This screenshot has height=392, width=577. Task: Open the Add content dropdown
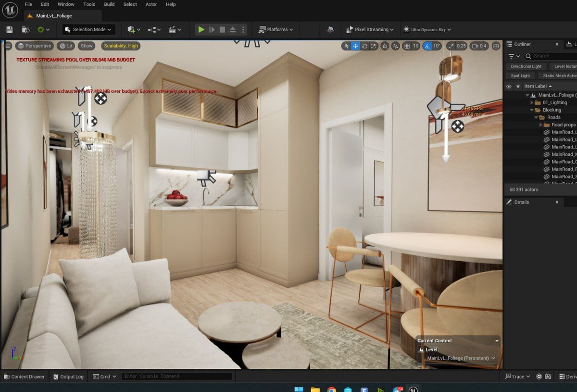pos(134,29)
